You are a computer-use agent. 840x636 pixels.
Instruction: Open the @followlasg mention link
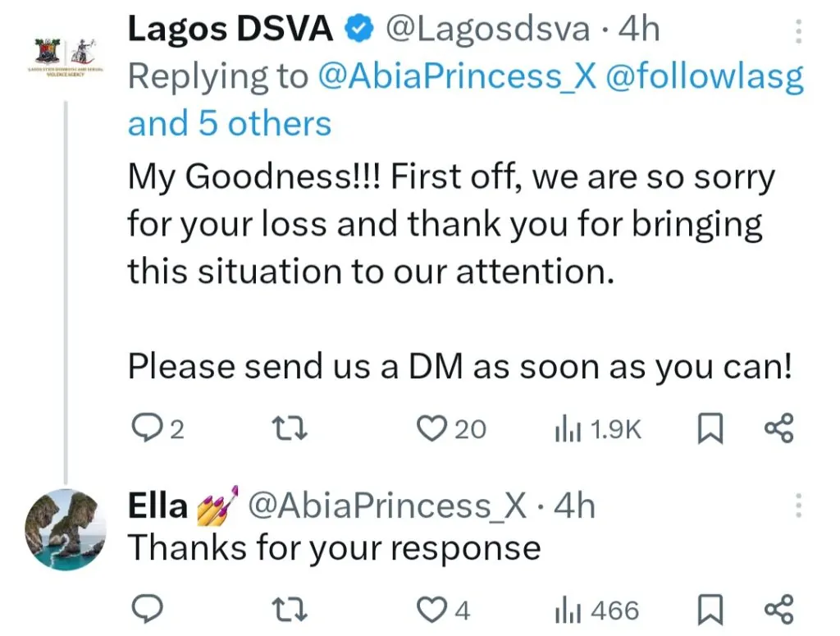point(704,76)
